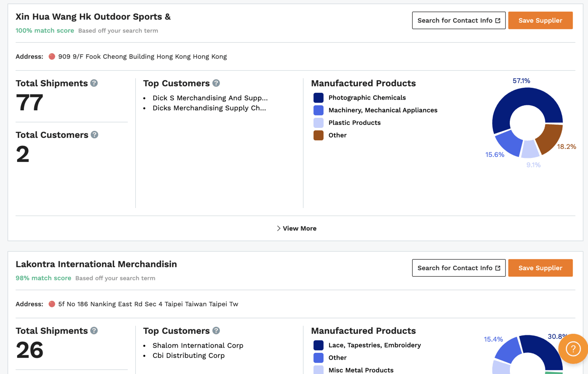Click Photographic Chemicals dark blue legend swatch
588x374 pixels.
(x=319, y=98)
